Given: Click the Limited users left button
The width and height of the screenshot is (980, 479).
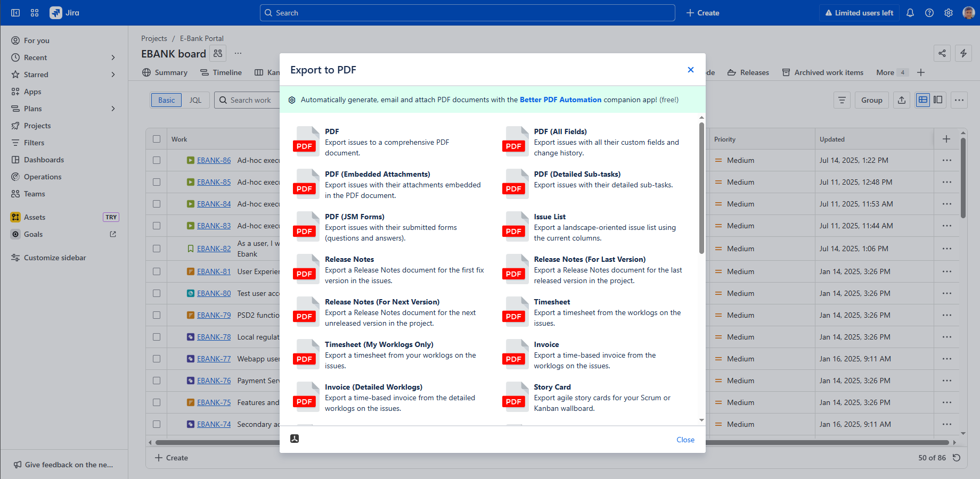Looking at the screenshot, I should point(859,13).
